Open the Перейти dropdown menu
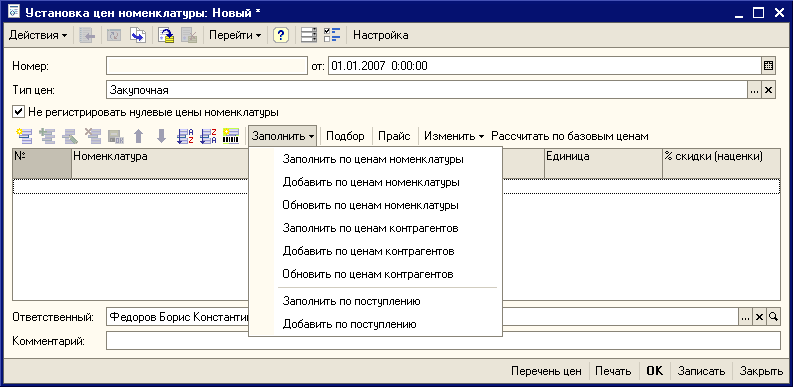The width and height of the screenshot is (794, 388). (235, 35)
